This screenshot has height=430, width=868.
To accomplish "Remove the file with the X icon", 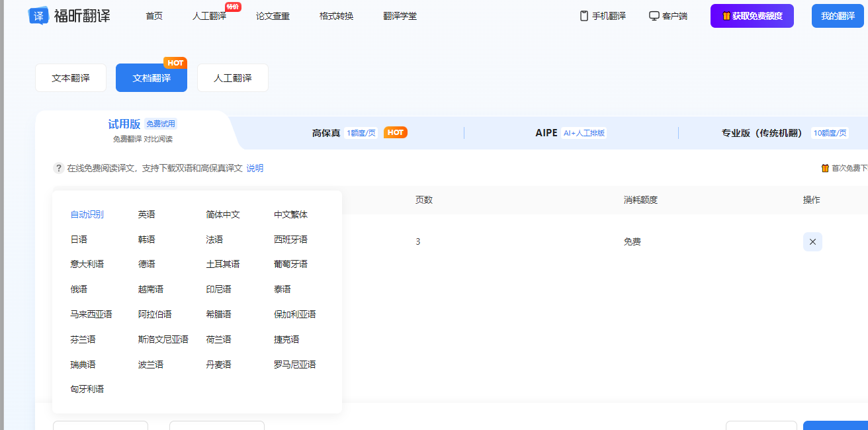I will pyautogui.click(x=812, y=241).
